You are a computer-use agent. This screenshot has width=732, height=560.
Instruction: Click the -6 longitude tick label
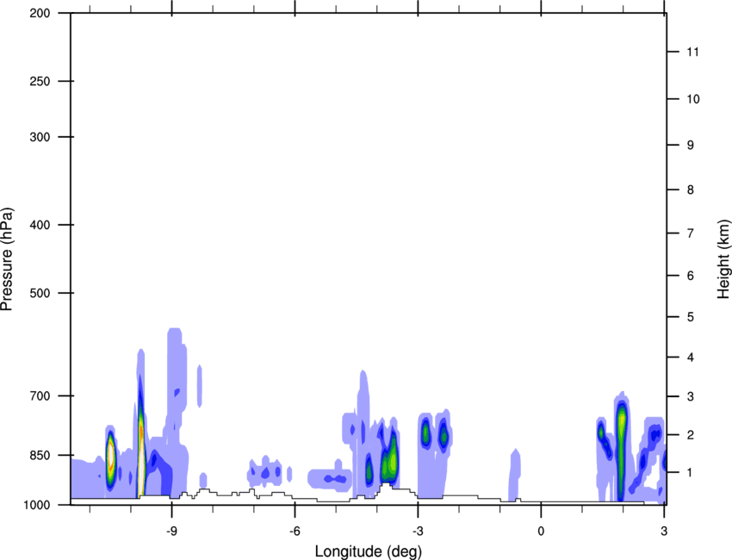(x=295, y=531)
